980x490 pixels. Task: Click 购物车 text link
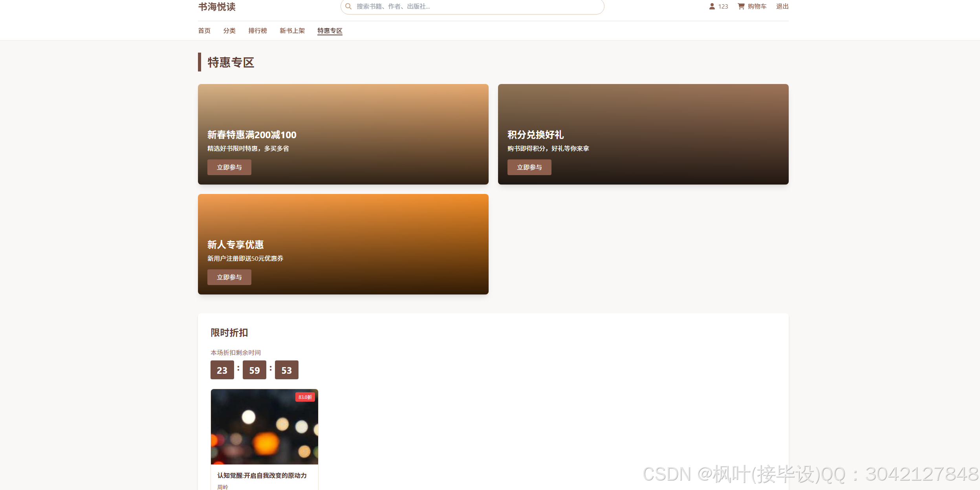coord(756,6)
